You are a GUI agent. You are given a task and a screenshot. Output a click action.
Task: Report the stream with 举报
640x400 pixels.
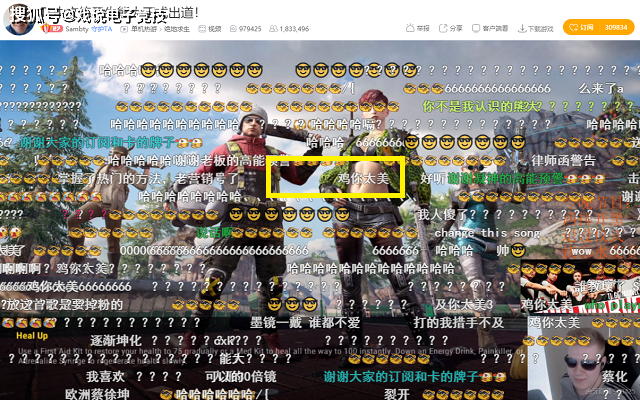[x=418, y=28]
